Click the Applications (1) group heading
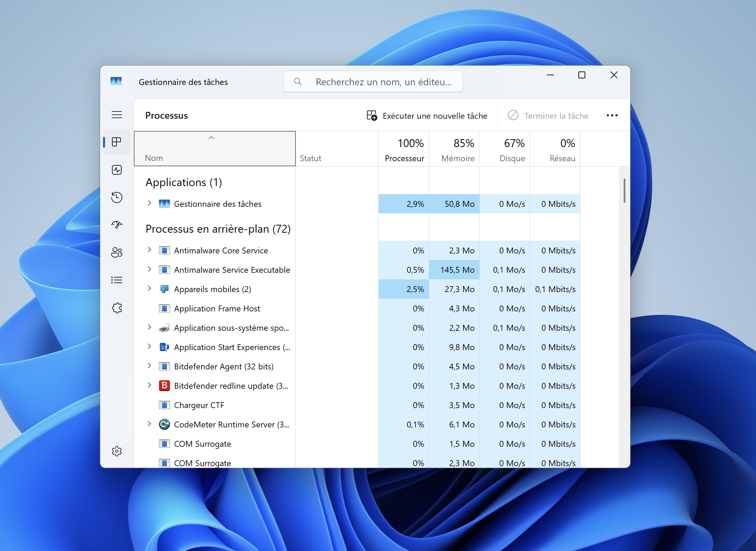The image size is (756, 551). point(184,182)
